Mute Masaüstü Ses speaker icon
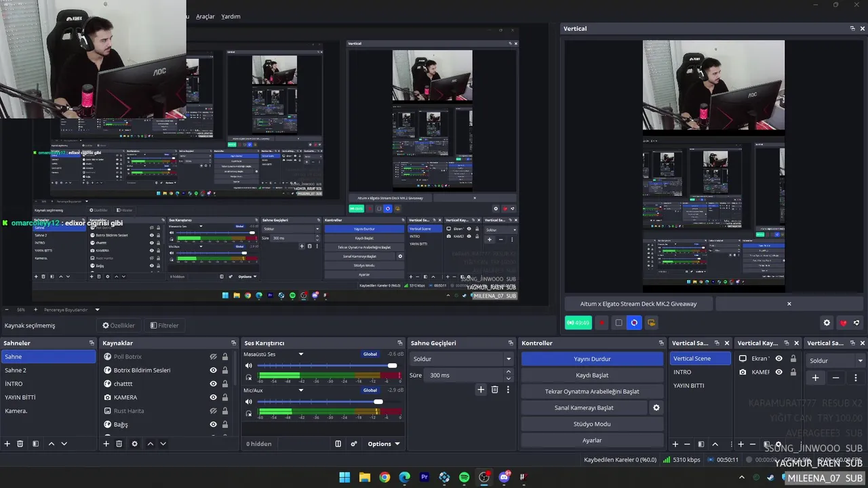The image size is (868, 488). 249,365
